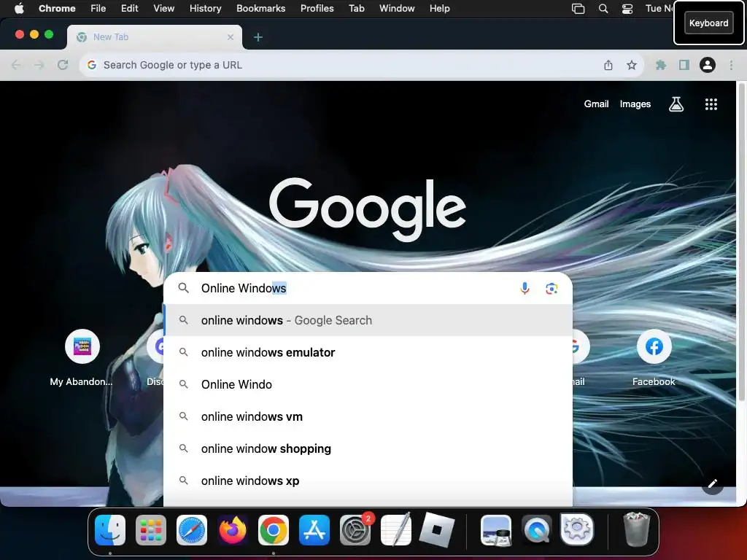Click the voice search microphone icon
This screenshot has width=747, height=560.
[x=525, y=288]
